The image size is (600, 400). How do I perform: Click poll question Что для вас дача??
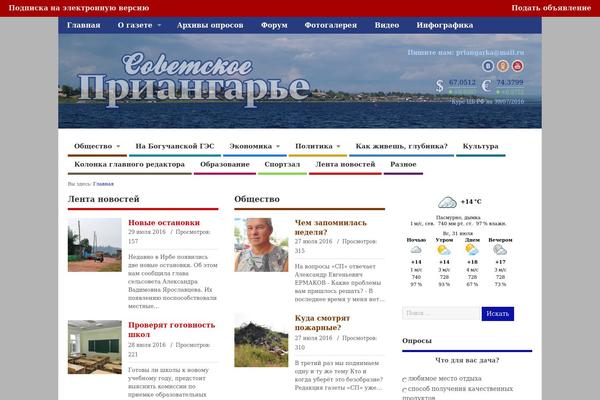tap(467, 360)
